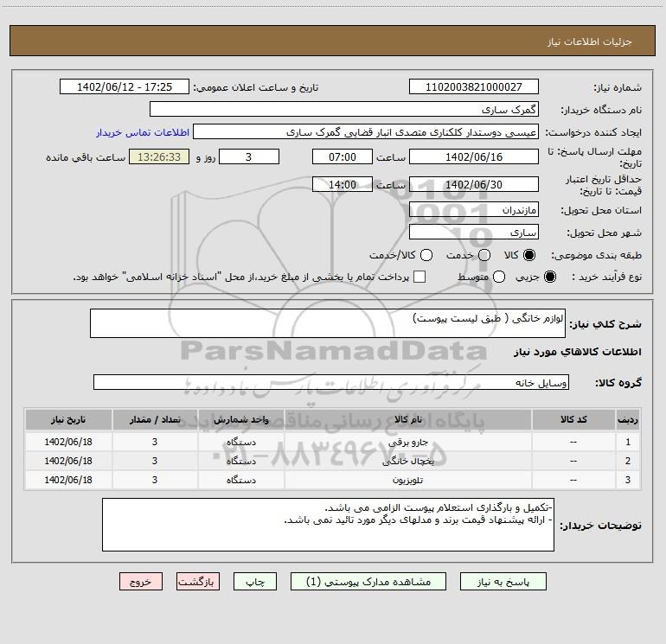Click مشاهده مدارک پیوستی (1) button
This screenshot has width=666, height=644.
pyautogui.click(x=368, y=582)
